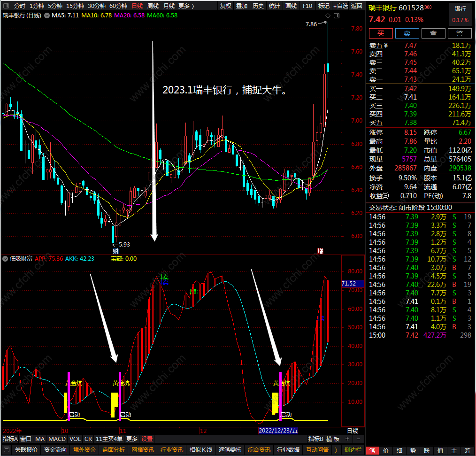Open the 复权 price adjustment option
The width and height of the screenshot is (476, 456).
point(225,6)
